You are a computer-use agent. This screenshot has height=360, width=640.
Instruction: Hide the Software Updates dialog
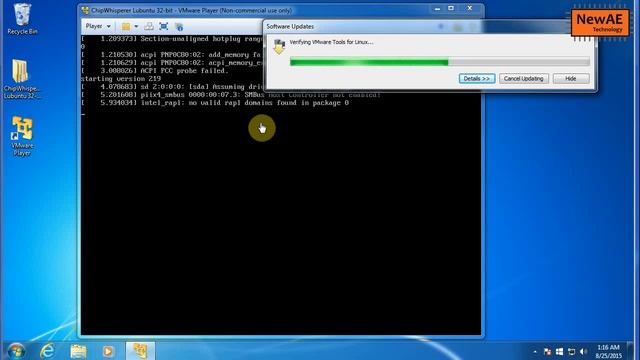coord(571,78)
